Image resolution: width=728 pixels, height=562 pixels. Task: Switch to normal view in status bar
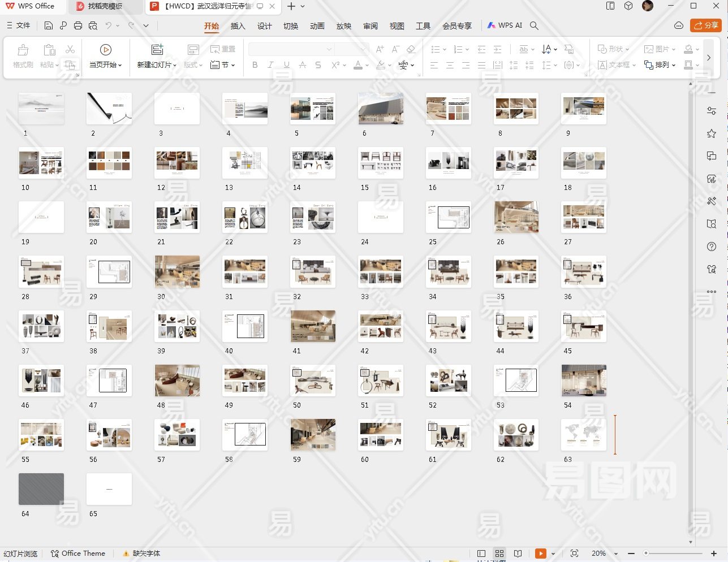(481, 554)
